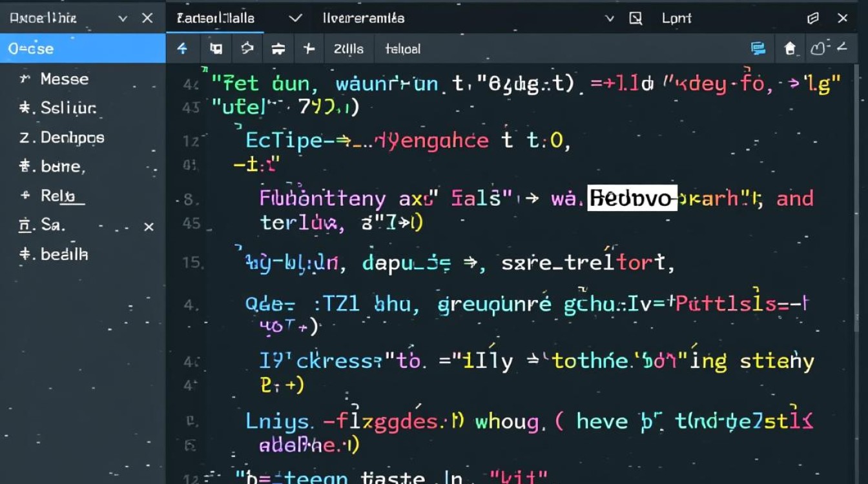
Task: Click the orange word 'and' ending its code line
Action: (x=795, y=198)
